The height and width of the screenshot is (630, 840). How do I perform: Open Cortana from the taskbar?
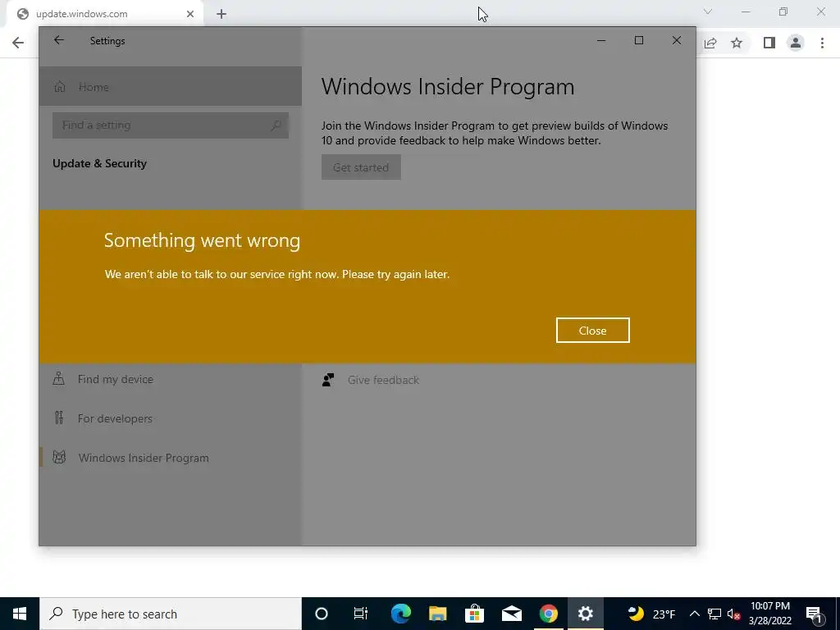pyautogui.click(x=322, y=614)
